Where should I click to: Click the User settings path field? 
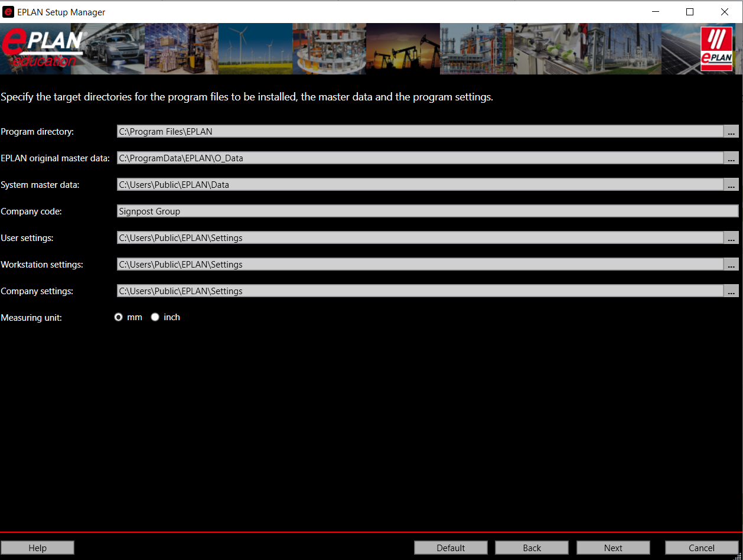tap(420, 238)
